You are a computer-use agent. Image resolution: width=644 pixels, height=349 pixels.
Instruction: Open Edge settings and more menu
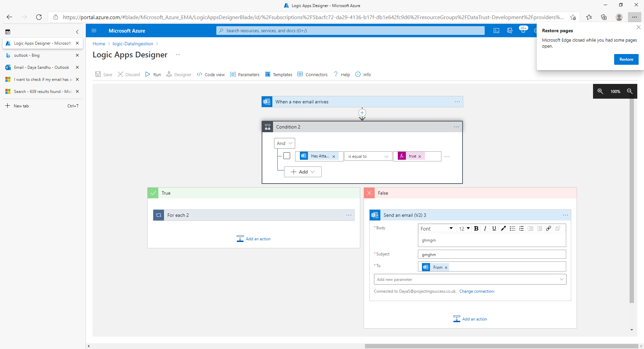click(x=634, y=17)
